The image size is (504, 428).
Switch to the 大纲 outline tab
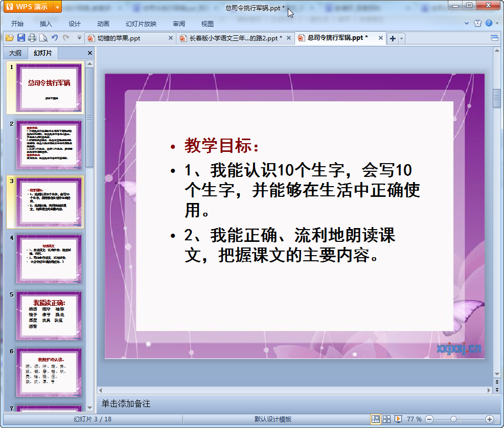15,53
